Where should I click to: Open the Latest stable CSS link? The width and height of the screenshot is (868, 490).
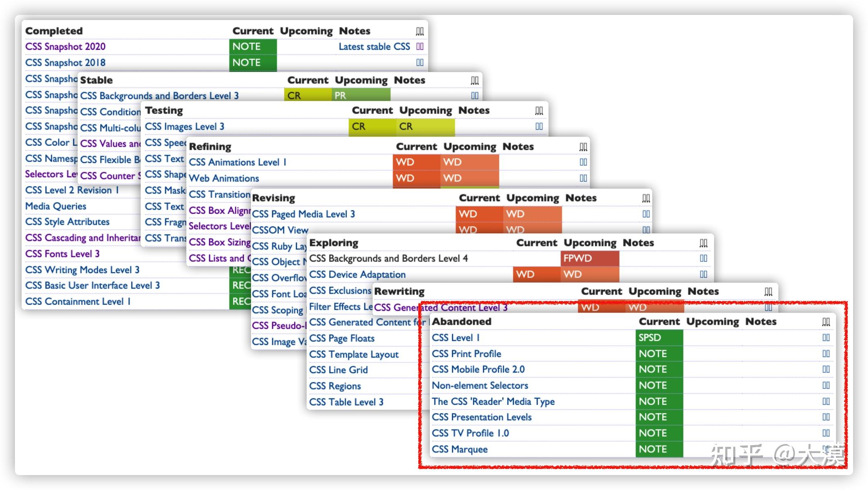(x=374, y=47)
